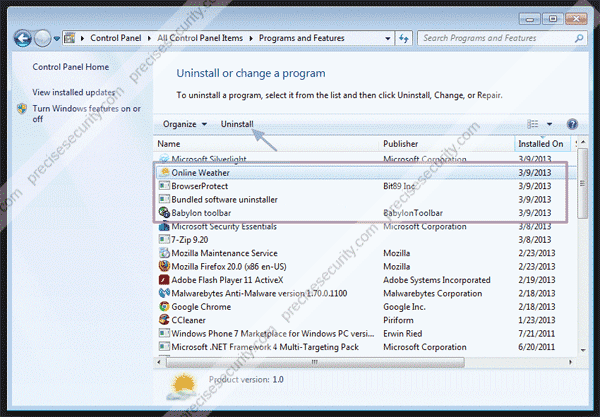Open the Organize menu
The width and height of the screenshot is (600, 417).
point(184,124)
